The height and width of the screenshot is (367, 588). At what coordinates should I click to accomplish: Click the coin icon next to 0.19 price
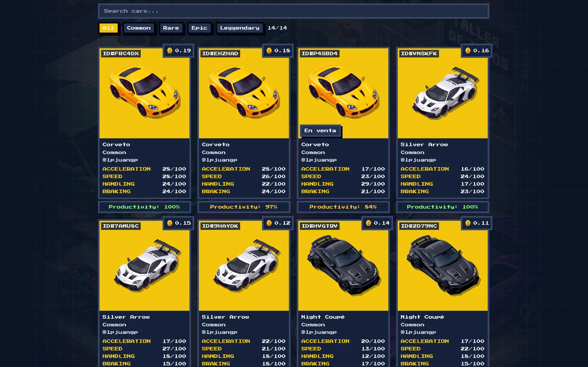(170, 51)
